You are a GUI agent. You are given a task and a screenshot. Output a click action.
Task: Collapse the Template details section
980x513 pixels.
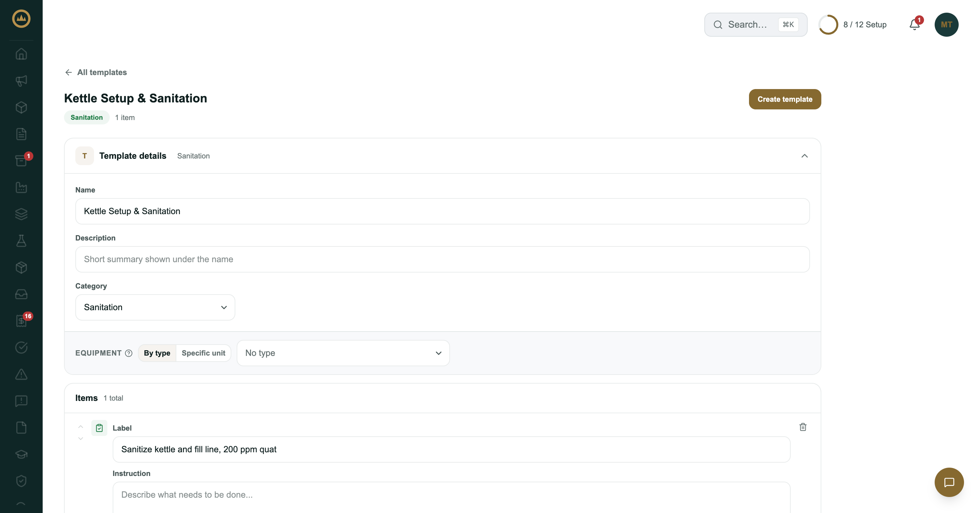pos(804,156)
